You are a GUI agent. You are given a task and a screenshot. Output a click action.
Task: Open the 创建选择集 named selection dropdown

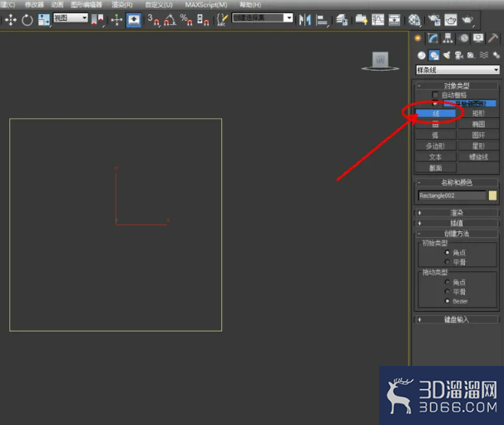262,17
